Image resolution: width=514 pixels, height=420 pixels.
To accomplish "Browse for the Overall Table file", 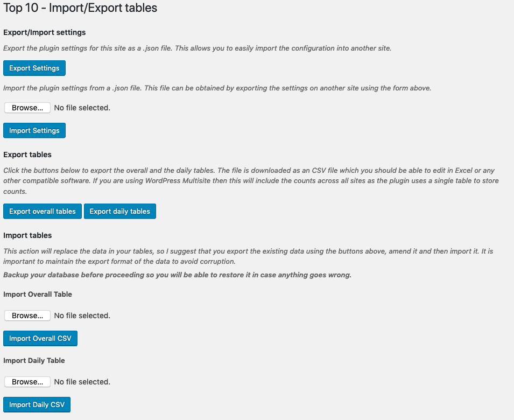I will (x=27, y=316).
